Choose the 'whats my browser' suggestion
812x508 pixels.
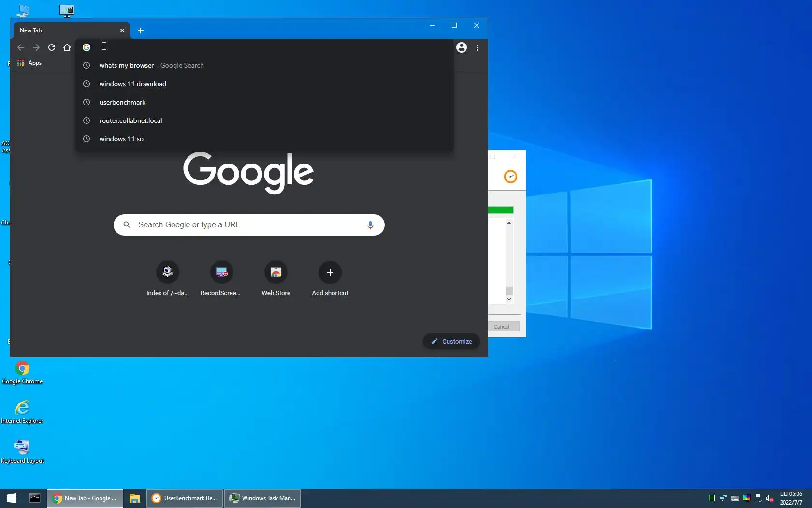click(x=264, y=65)
